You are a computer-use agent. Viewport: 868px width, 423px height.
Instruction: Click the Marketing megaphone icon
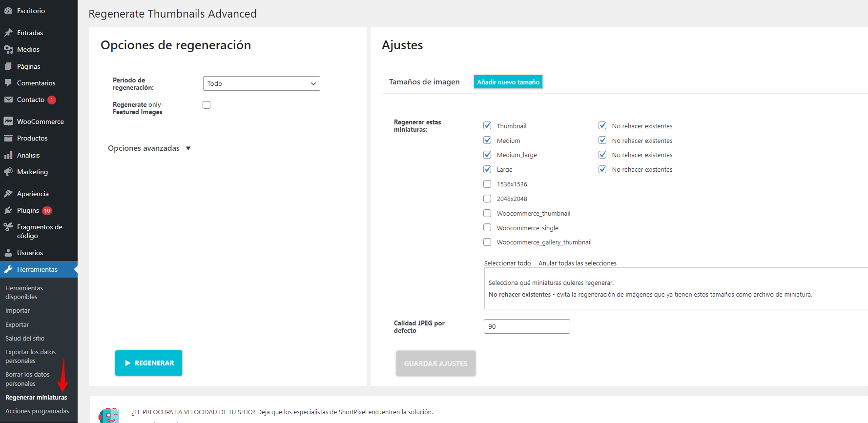click(x=8, y=172)
